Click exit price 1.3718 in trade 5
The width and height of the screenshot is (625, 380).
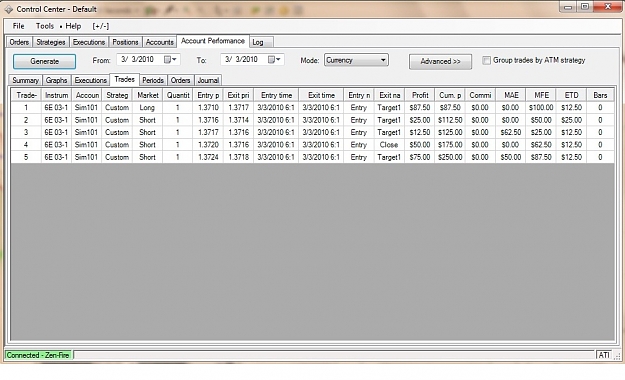click(238, 157)
